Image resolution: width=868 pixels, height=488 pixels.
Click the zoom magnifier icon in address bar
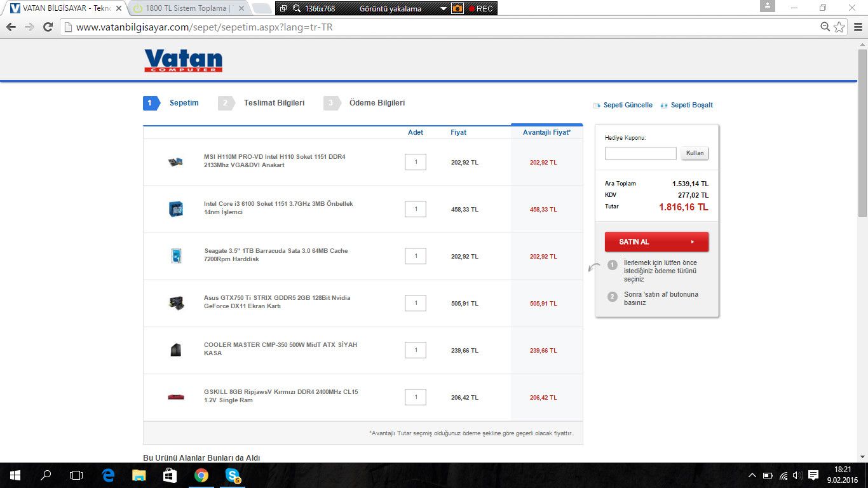(x=825, y=27)
